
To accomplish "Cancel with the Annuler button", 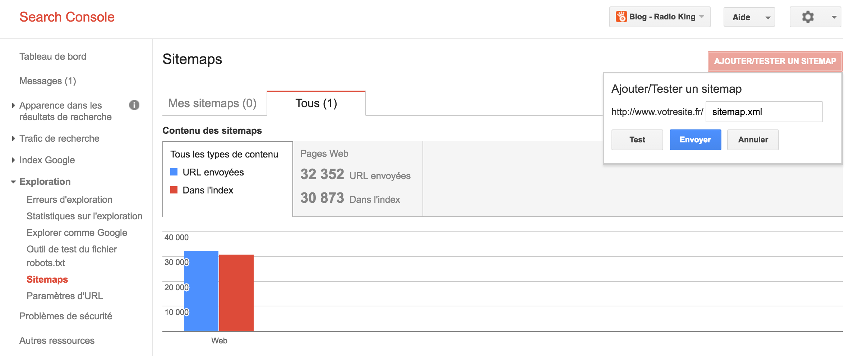I will pyautogui.click(x=753, y=140).
